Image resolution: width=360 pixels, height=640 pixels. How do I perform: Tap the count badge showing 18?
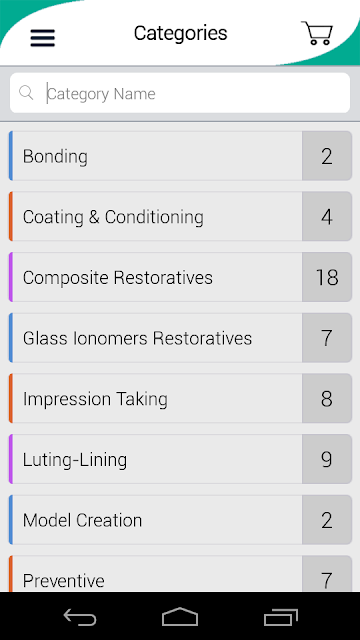point(327,277)
